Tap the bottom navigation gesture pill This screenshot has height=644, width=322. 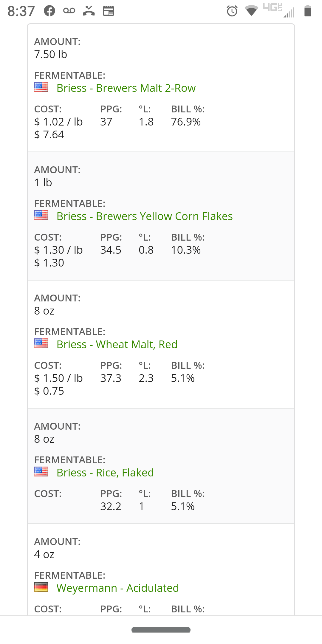[161, 630]
